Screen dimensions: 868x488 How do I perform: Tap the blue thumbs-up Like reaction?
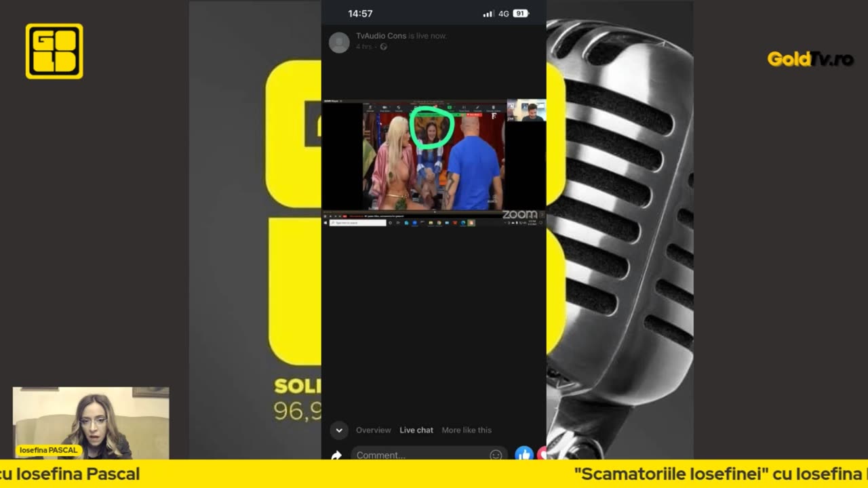tap(524, 454)
